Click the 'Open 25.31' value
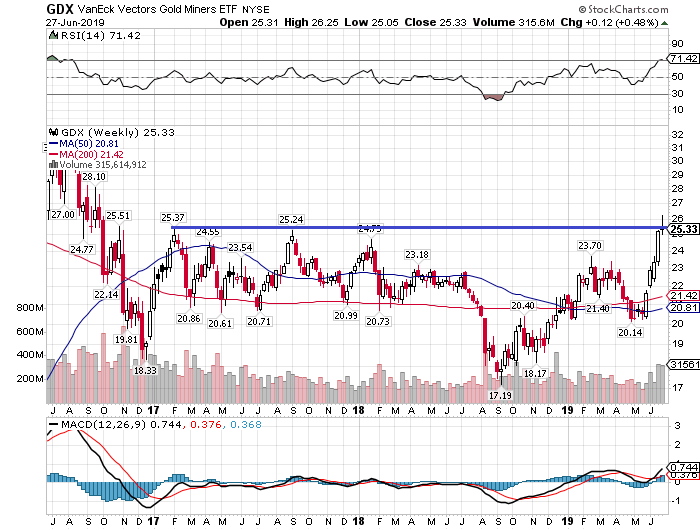The width and height of the screenshot is (700, 530). pos(249,22)
